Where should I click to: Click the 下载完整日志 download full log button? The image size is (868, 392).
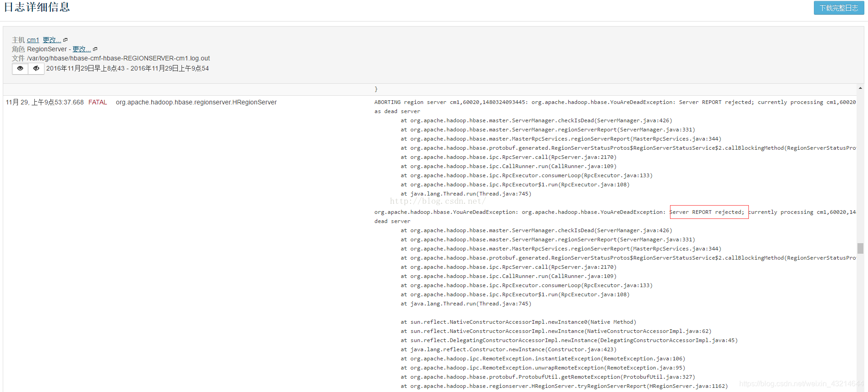point(839,8)
